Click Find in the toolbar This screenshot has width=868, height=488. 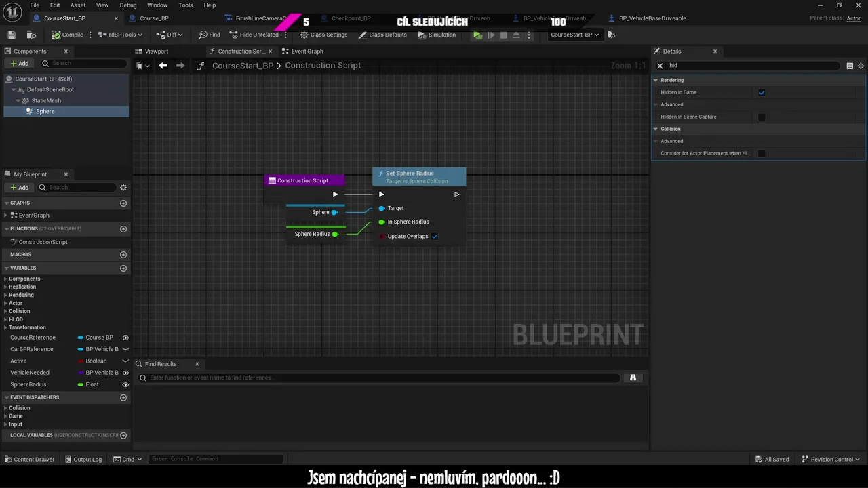210,35
